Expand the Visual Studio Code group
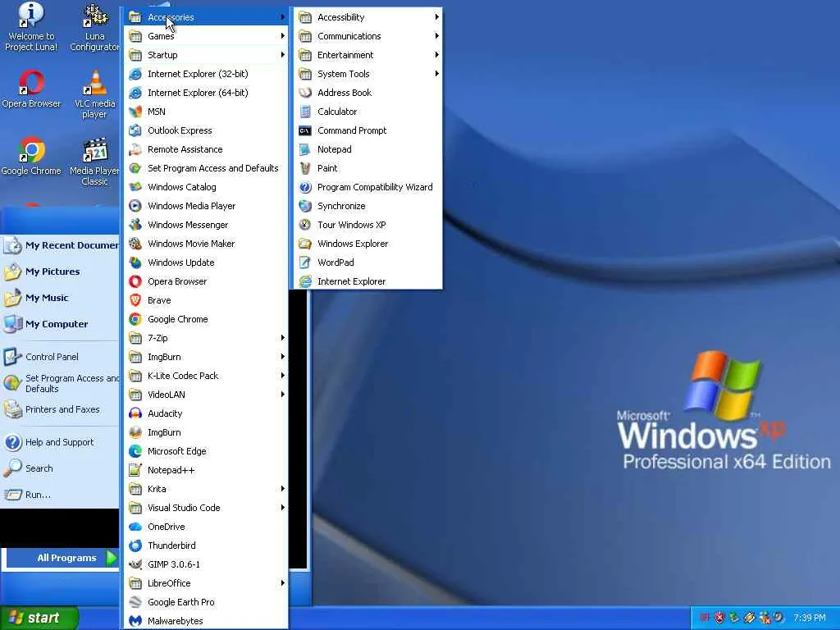840x630 pixels. [x=206, y=508]
